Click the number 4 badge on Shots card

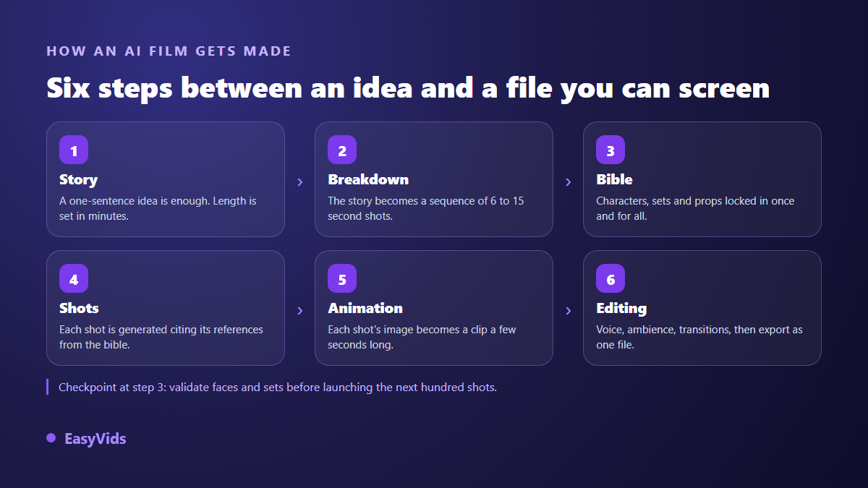click(74, 279)
